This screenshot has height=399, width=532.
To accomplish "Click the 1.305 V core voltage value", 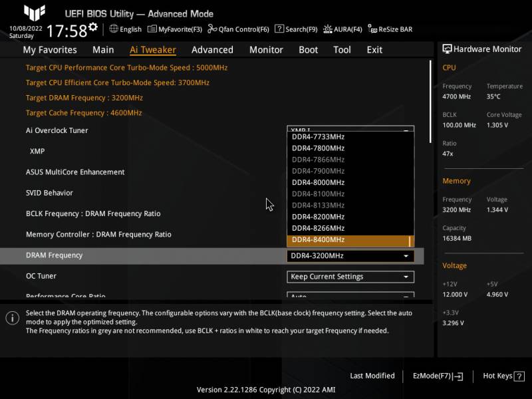I will point(497,125).
